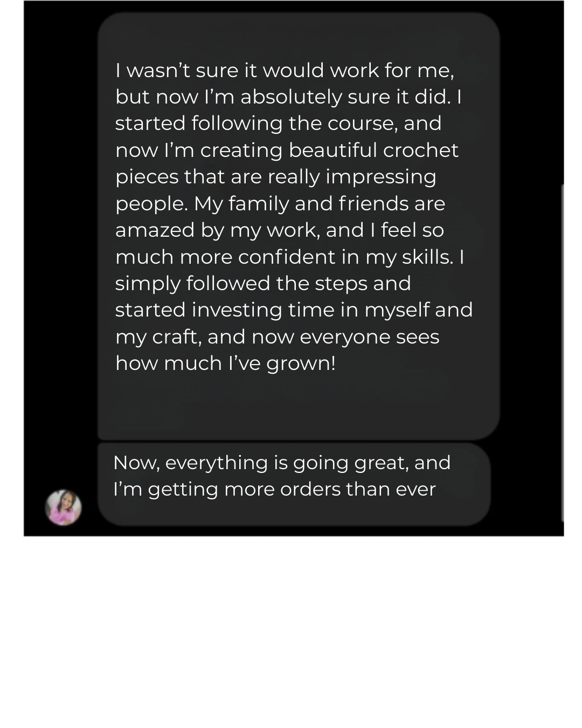
Task: Click the empty space below the testimonial text
Action: 298,407
